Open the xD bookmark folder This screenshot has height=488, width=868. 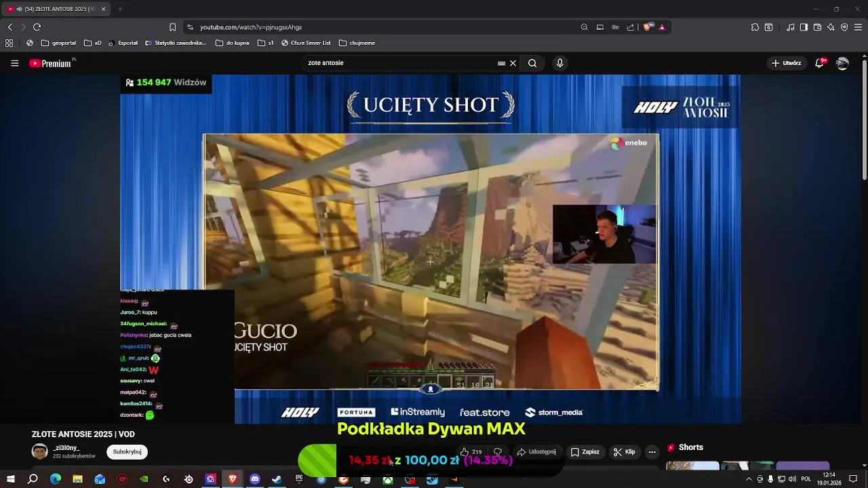pyautogui.click(x=93, y=43)
